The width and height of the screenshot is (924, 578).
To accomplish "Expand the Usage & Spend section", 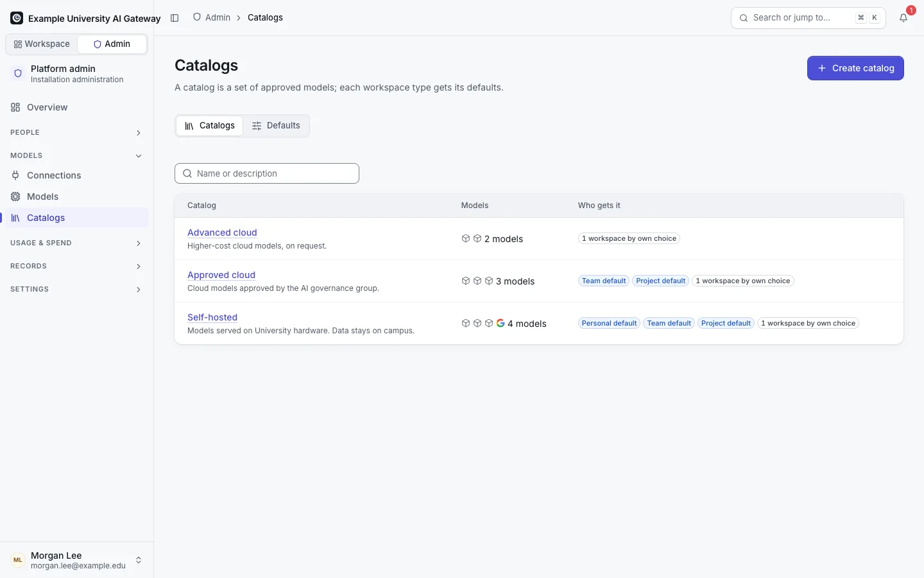I will tap(76, 243).
